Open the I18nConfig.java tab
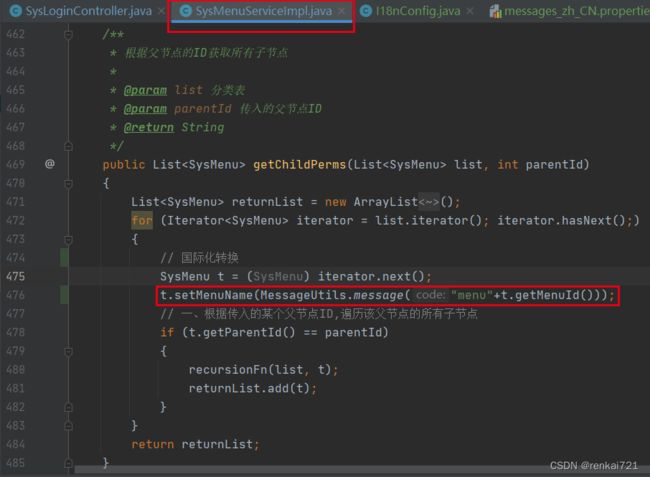 point(418,11)
